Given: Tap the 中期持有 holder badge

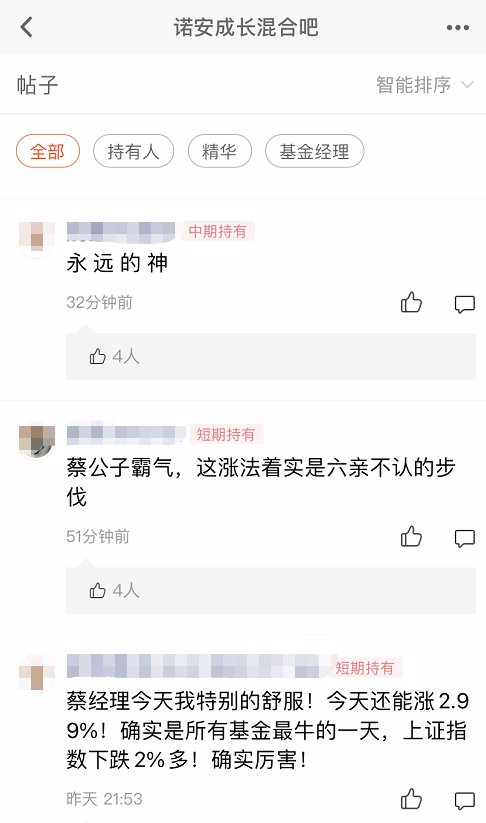Looking at the screenshot, I should (218, 231).
